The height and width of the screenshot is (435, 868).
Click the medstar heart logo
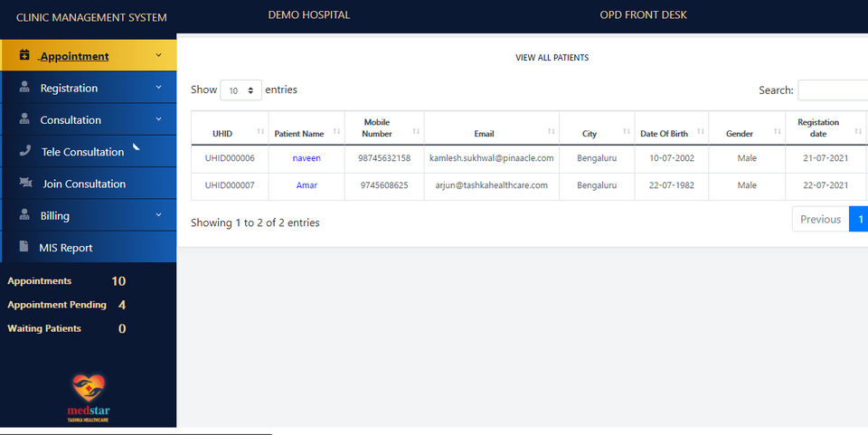[89, 388]
